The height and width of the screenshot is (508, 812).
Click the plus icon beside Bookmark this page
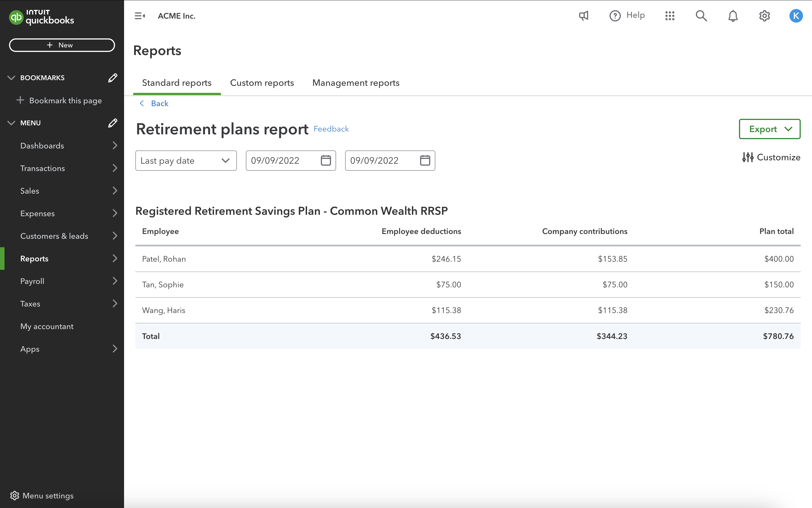pos(20,100)
